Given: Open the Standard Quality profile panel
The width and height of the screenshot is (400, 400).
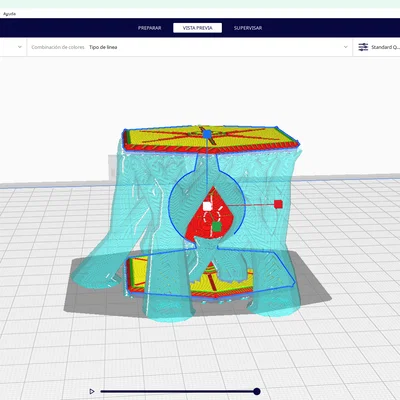Looking at the screenshot, I should point(377,47).
